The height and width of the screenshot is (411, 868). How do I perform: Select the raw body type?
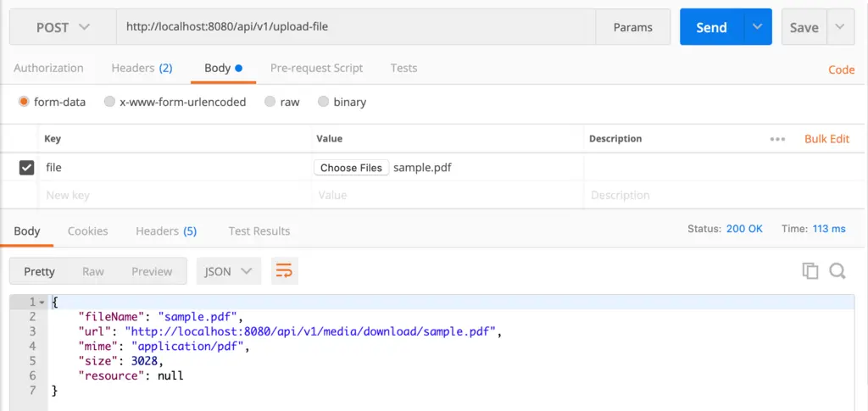(x=270, y=102)
